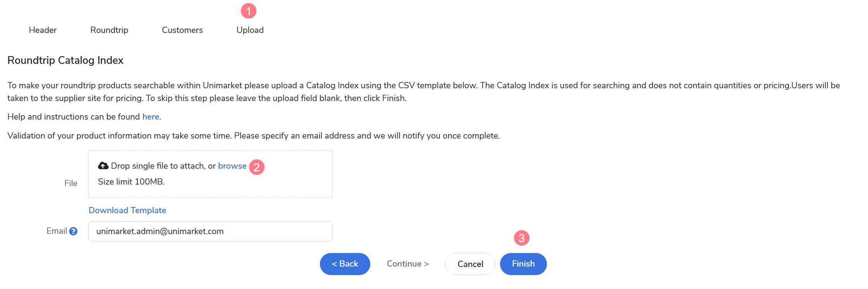Click the red number 1 badge
The height and width of the screenshot is (289, 868).
249,11
